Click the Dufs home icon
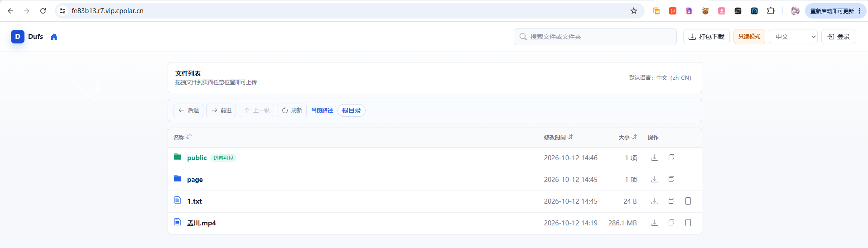 (54, 37)
